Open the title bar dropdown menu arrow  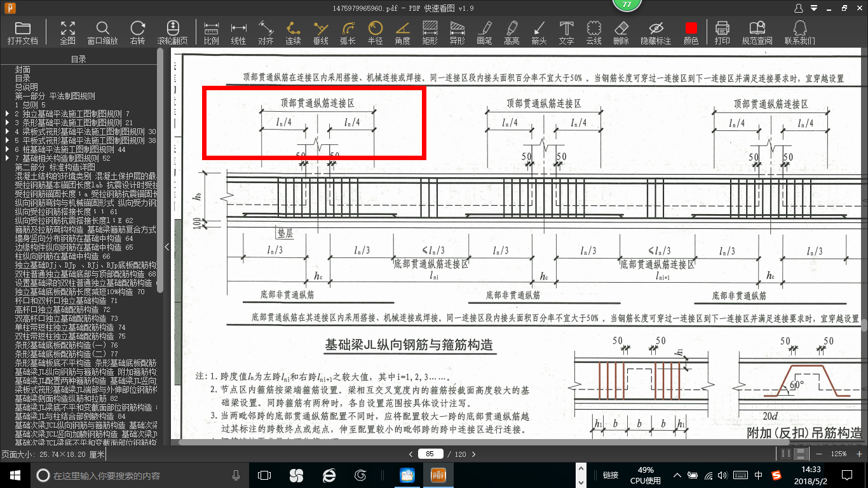(x=815, y=8)
